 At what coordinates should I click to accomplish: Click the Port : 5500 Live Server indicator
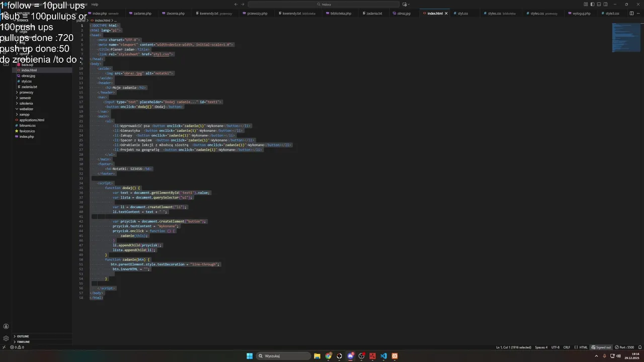point(624,347)
